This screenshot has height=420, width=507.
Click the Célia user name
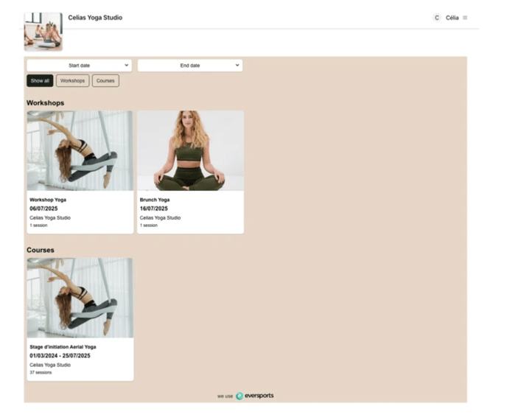pyautogui.click(x=452, y=18)
